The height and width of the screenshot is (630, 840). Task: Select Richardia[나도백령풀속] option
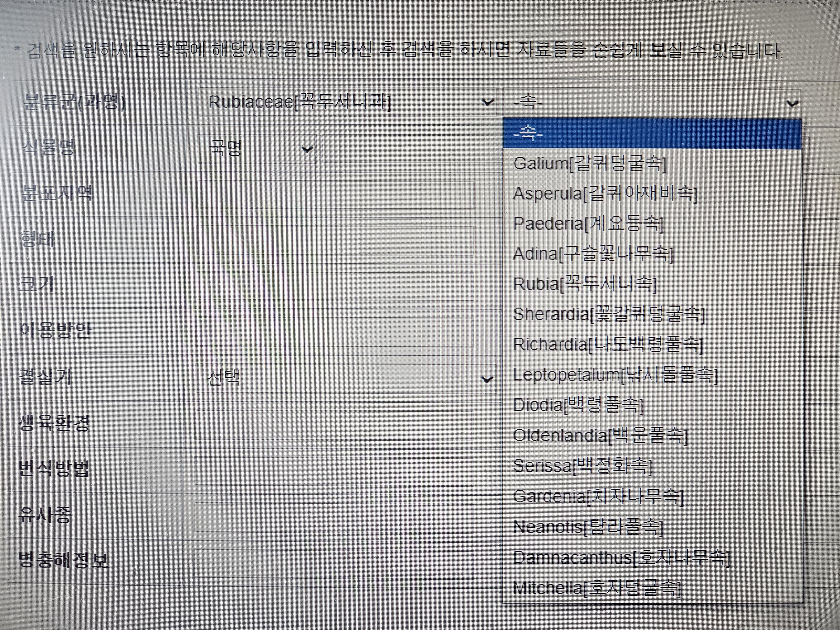pyautogui.click(x=652, y=344)
